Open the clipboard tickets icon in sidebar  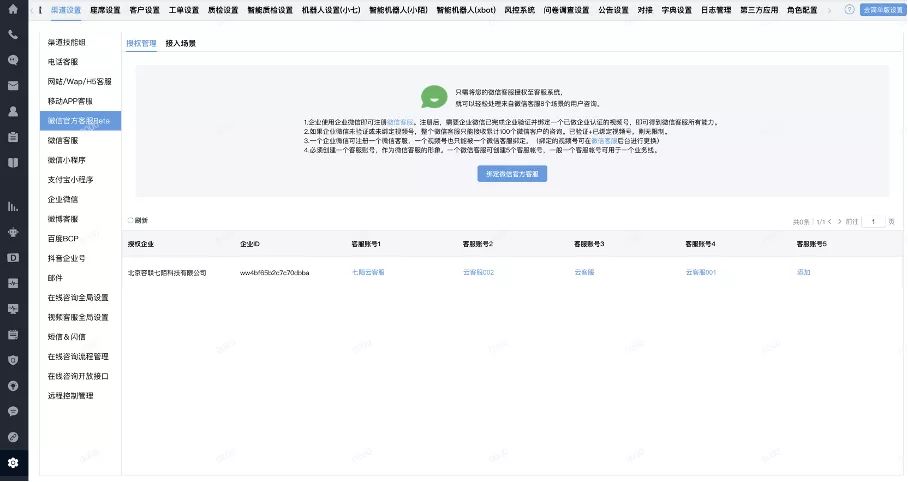coord(13,137)
